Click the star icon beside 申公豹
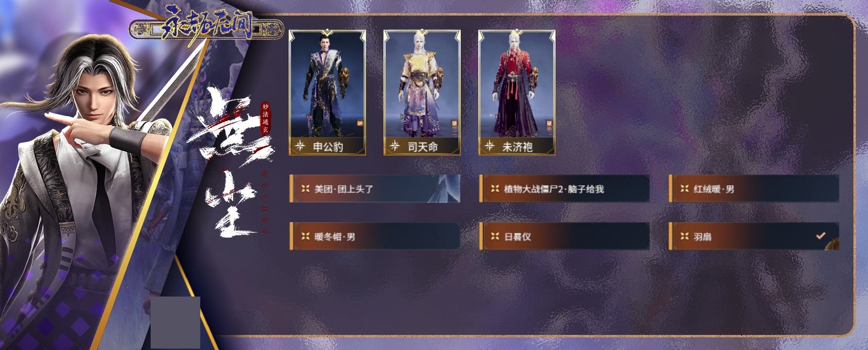The width and height of the screenshot is (868, 350). coord(300,146)
